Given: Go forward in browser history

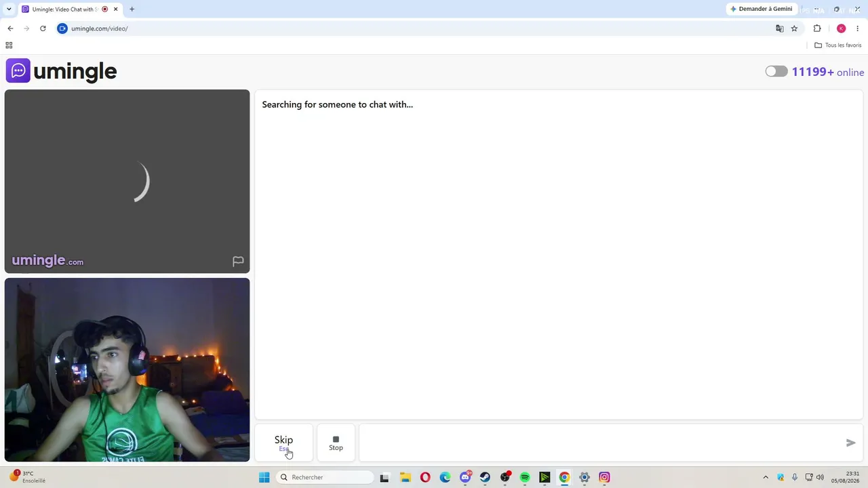Looking at the screenshot, I should tap(26, 28).
